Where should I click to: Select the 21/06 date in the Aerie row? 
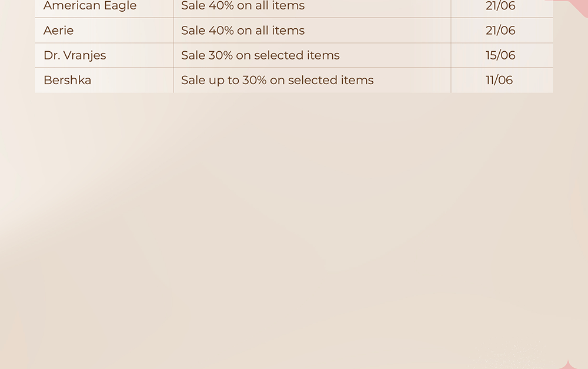pyautogui.click(x=500, y=31)
